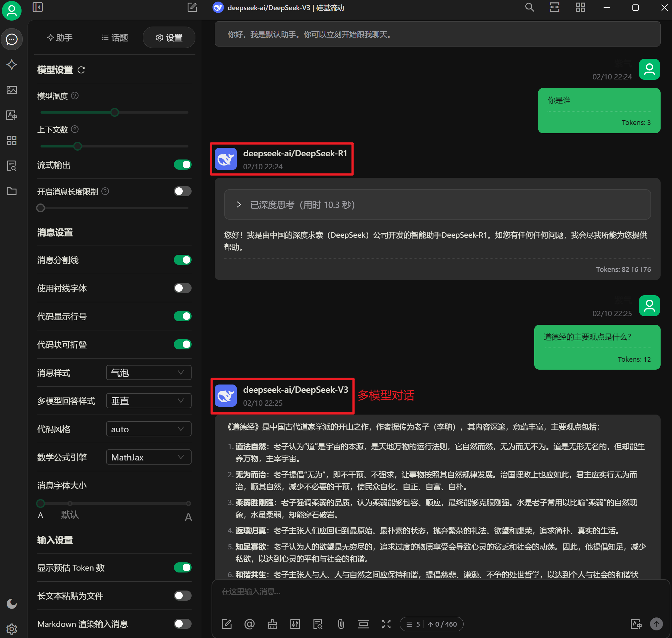Open the settings icon to the right of the broom icon

[295, 624]
